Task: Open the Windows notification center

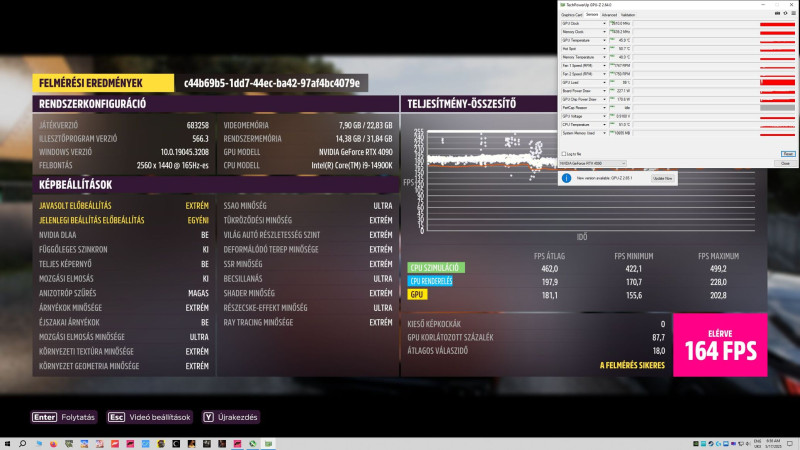Action: (x=790, y=444)
